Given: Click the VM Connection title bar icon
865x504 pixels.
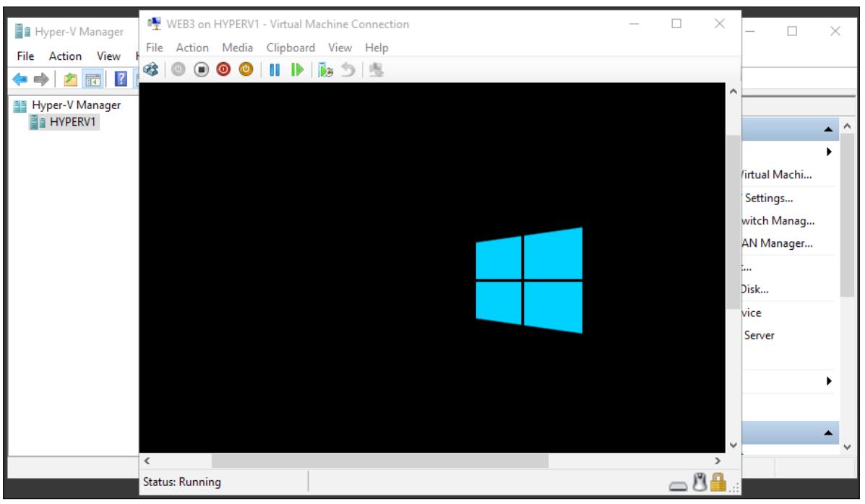Looking at the screenshot, I should [154, 24].
